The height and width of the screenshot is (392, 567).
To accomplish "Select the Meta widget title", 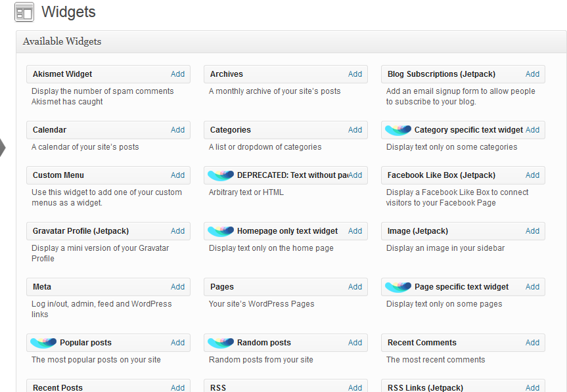I will [x=42, y=287].
